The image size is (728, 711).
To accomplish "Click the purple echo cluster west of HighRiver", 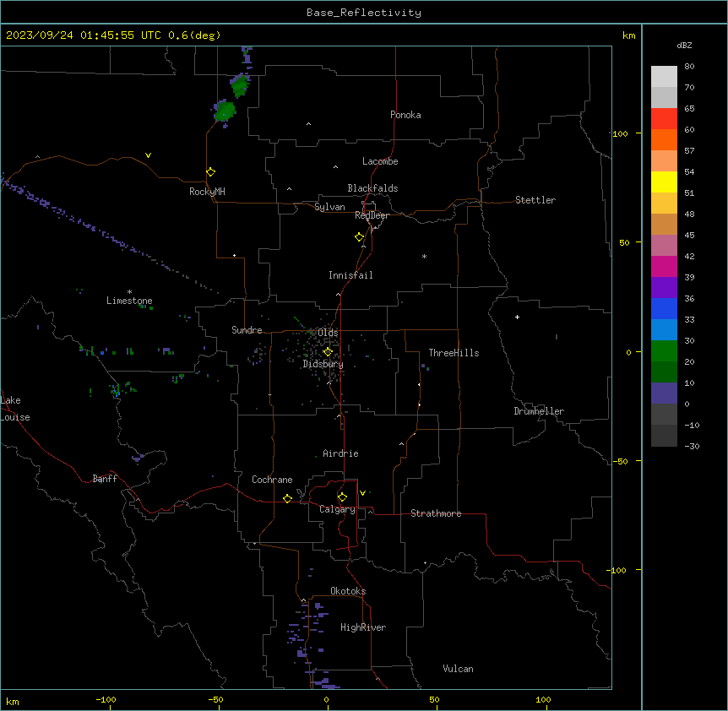I will 307,631.
